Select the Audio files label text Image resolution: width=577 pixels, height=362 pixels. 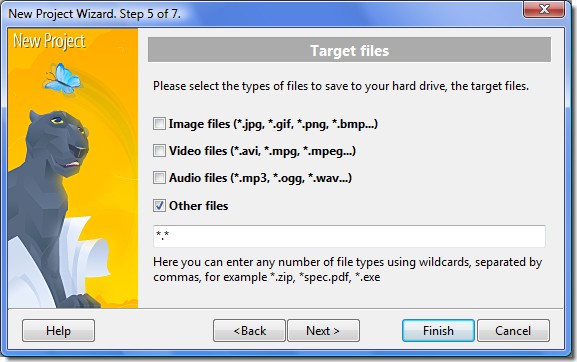[260, 178]
